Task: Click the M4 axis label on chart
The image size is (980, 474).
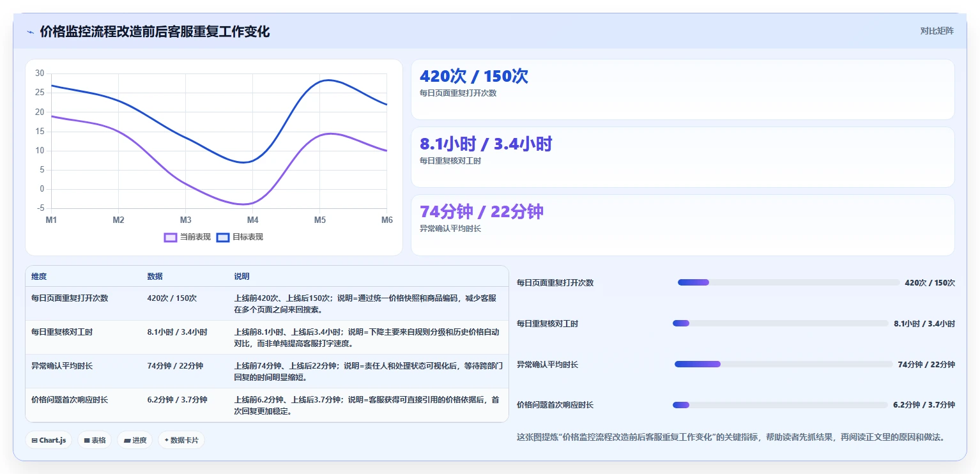Action: coord(252,220)
